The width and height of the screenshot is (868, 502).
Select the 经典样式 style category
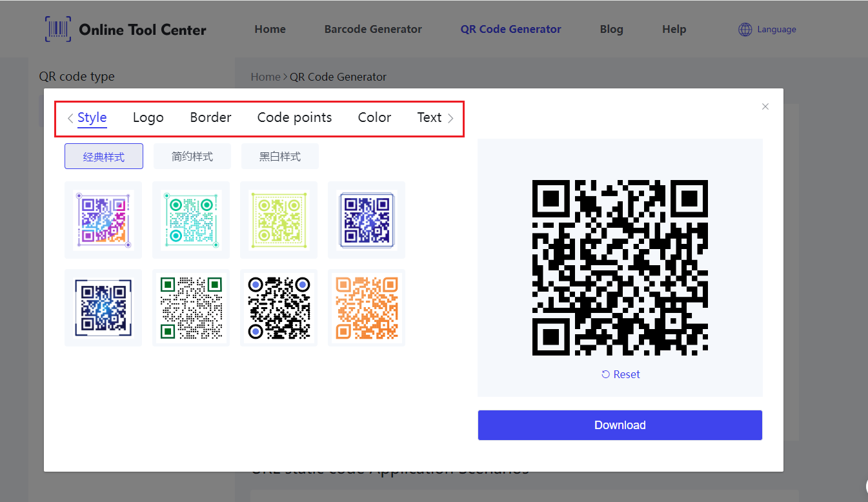tap(104, 156)
